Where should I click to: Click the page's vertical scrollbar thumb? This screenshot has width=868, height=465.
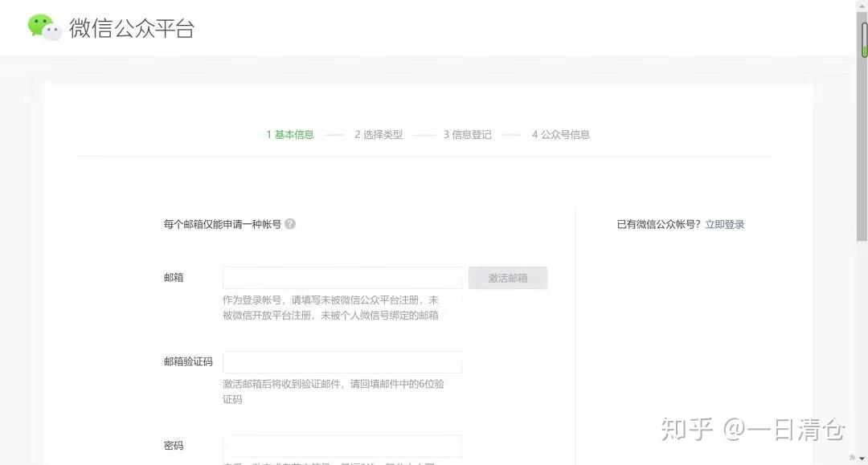point(862,126)
